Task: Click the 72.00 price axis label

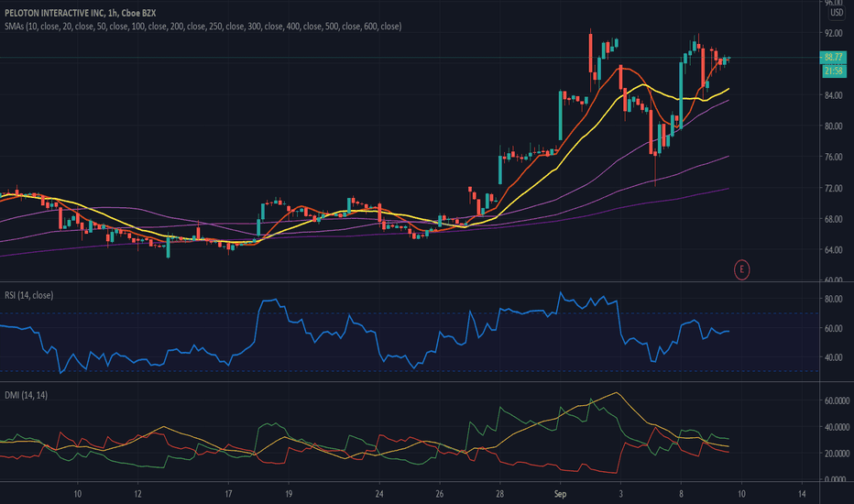Action: (x=833, y=188)
